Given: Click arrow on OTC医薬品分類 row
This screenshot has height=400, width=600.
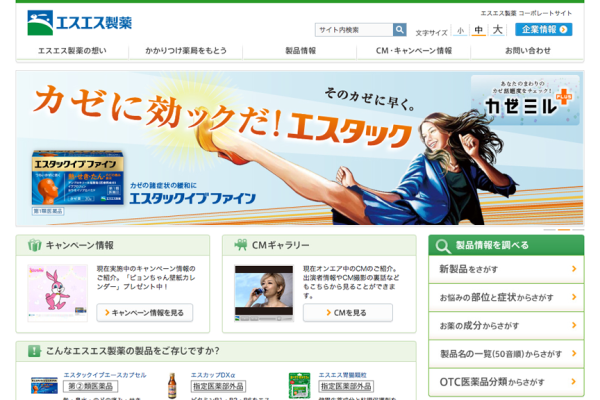Looking at the screenshot, I should [574, 382].
